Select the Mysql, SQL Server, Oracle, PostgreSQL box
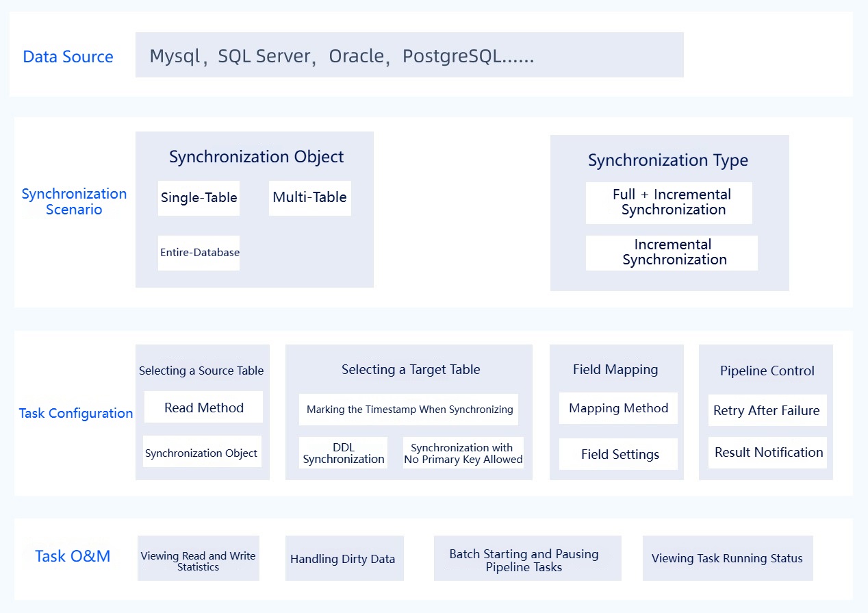Screen dimensions: 868x613 [x=409, y=55]
